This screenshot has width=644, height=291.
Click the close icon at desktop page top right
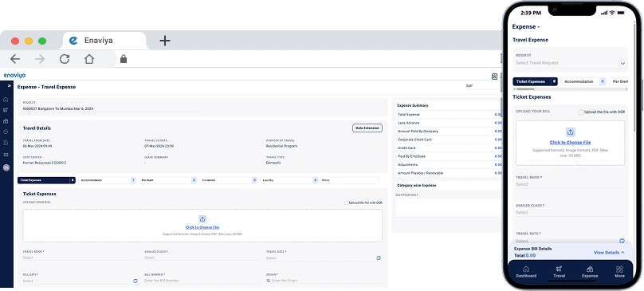pyautogui.click(x=494, y=77)
